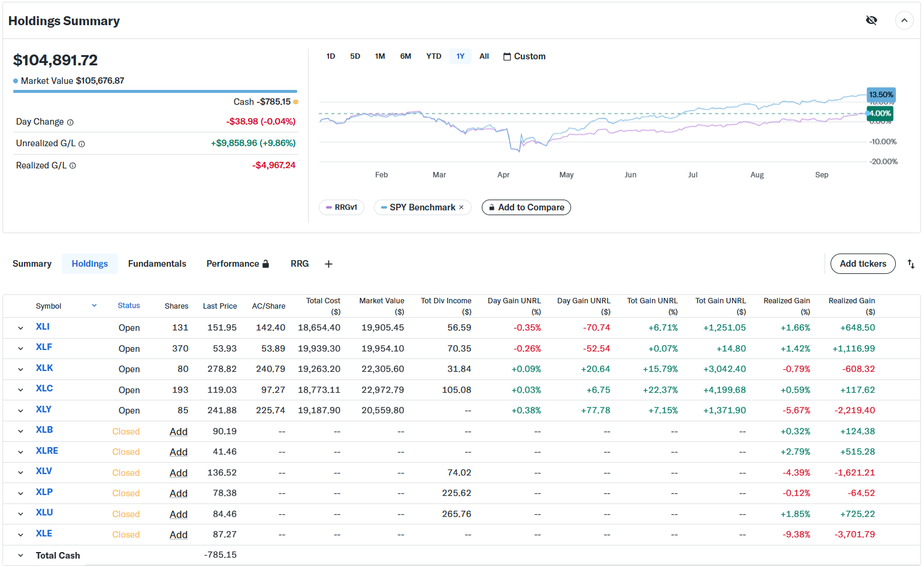Expand the XLK holding row
Screen dimensions: 924x567
[x=20, y=369]
